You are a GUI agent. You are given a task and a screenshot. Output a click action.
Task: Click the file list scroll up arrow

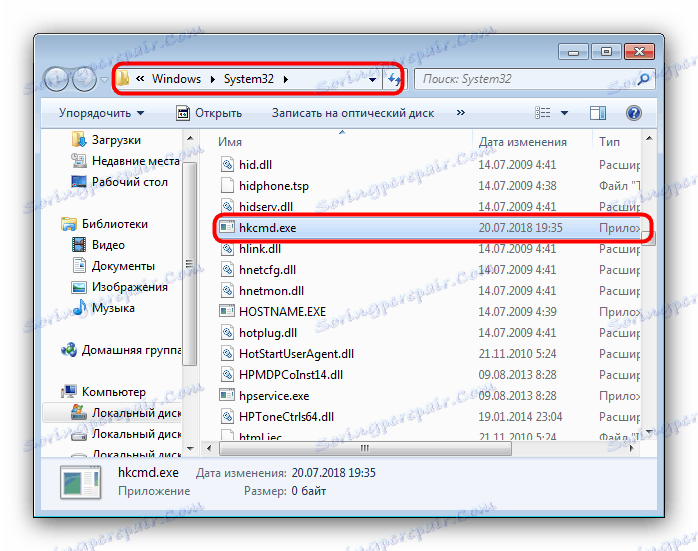649,138
